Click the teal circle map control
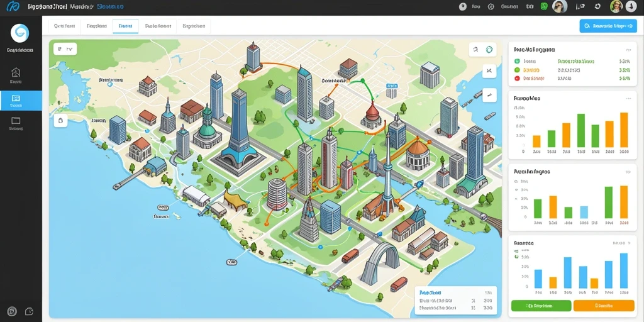This screenshot has height=322, width=644. coord(489,50)
